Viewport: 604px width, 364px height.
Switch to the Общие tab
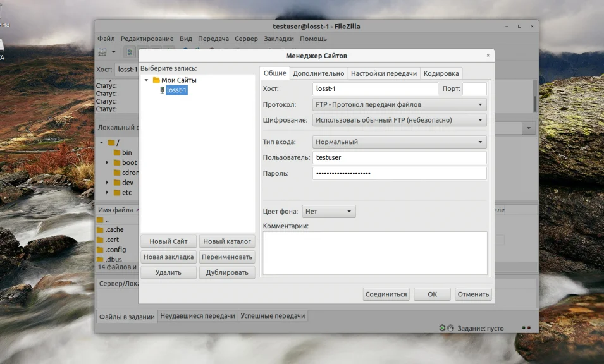274,73
